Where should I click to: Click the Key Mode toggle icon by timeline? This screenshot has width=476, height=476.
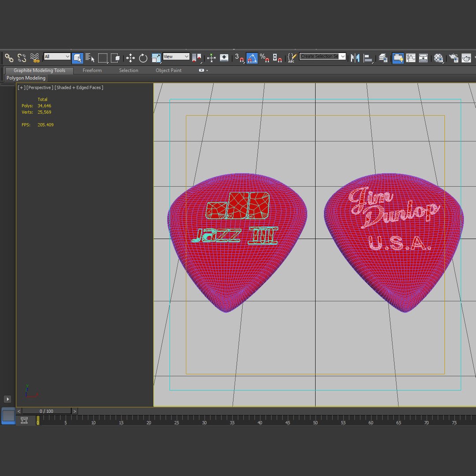[24, 420]
